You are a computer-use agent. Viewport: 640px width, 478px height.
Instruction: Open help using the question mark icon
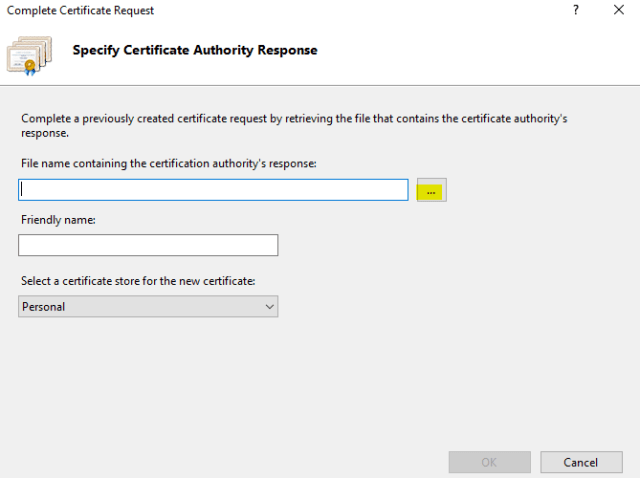click(576, 10)
